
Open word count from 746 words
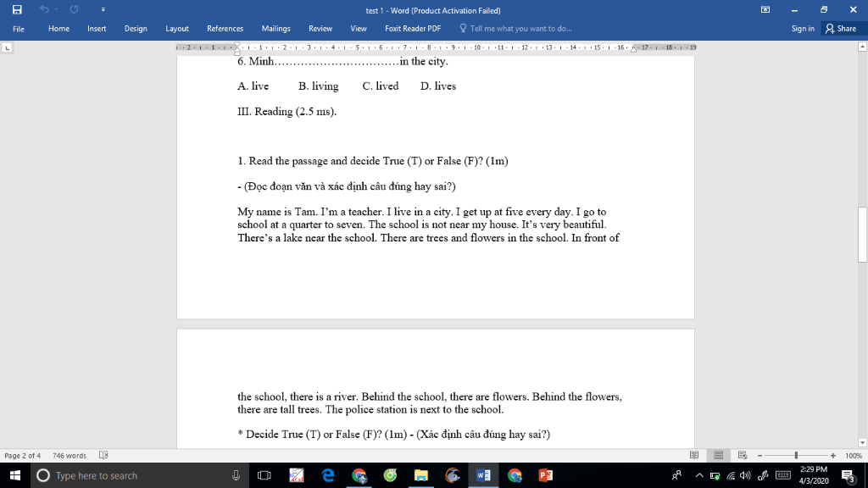pyautogui.click(x=70, y=455)
